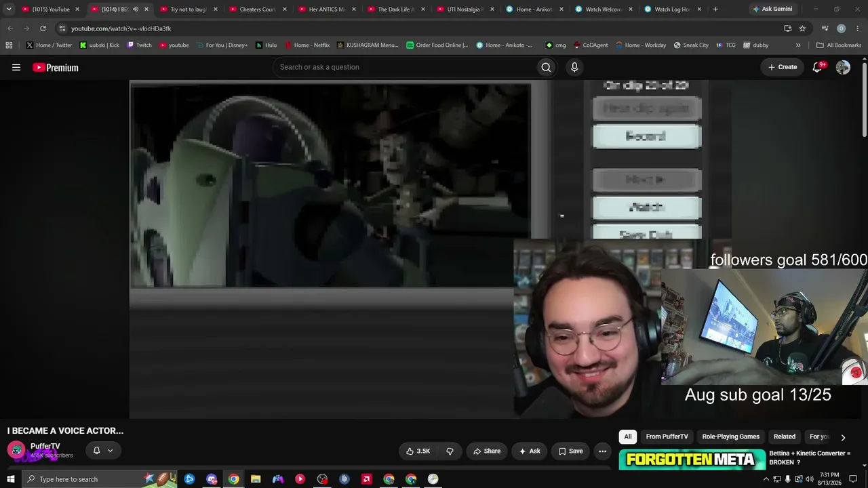Click the address bar URL
868x488 pixels.
121,28
